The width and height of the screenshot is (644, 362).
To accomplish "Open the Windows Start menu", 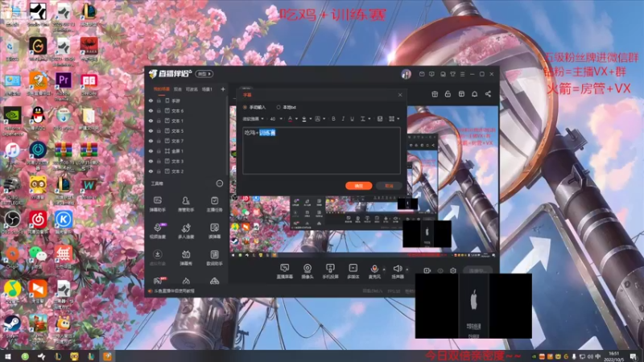I will click(x=7, y=356).
